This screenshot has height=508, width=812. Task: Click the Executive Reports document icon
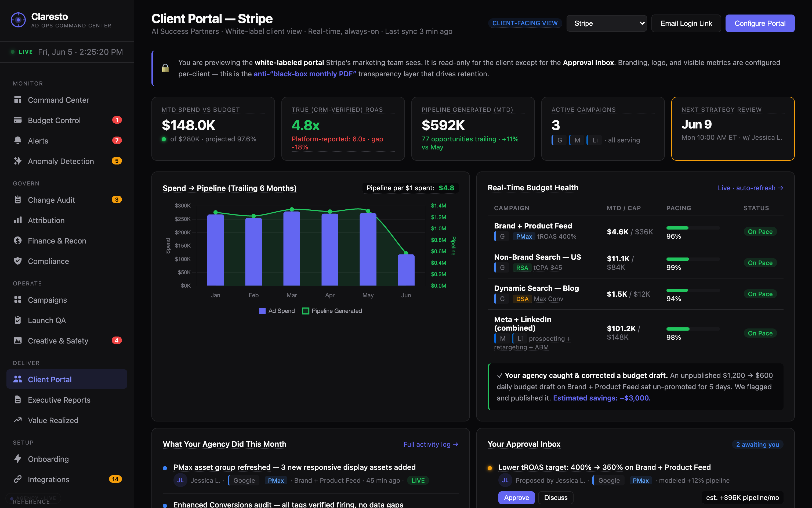click(18, 400)
